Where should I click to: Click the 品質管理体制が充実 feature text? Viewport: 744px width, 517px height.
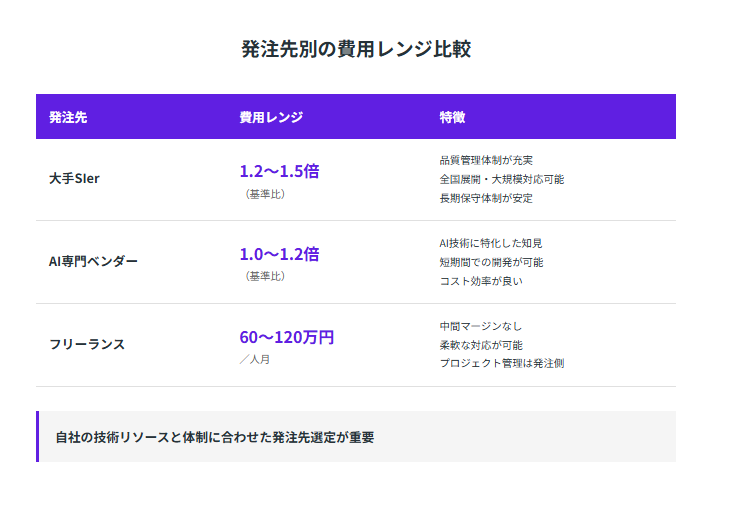(x=486, y=160)
